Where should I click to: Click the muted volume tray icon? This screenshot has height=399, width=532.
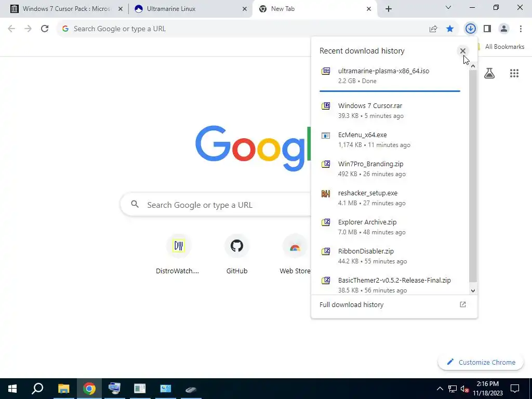(465, 389)
